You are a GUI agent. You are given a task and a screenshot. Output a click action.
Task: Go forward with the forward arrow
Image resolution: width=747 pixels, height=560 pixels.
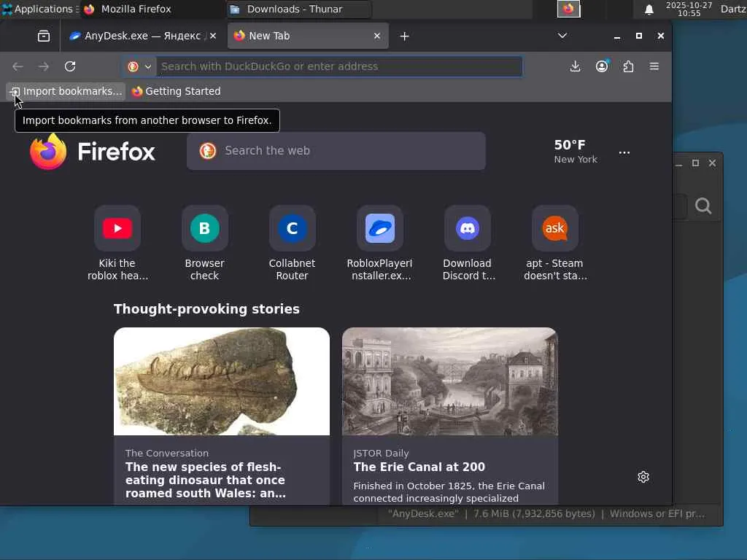point(44,66)
